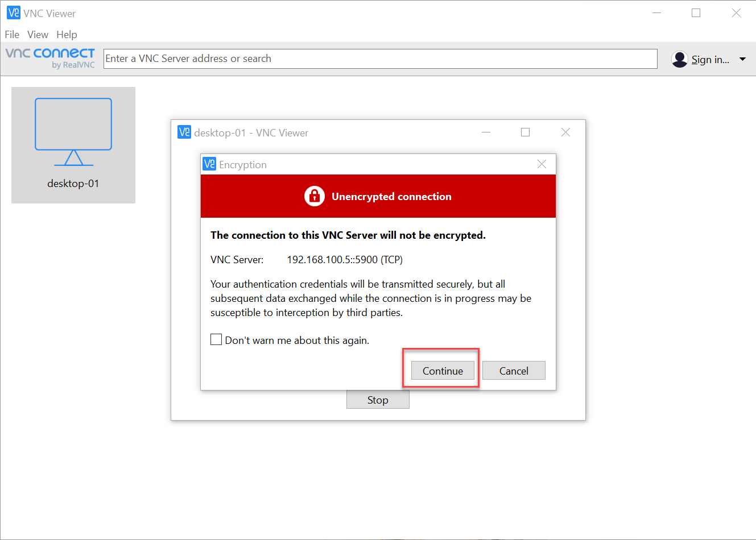This screenshot has height=540, width=756.
Task: Maximize the main VNC Viewer window
Action: coord(696,13)
